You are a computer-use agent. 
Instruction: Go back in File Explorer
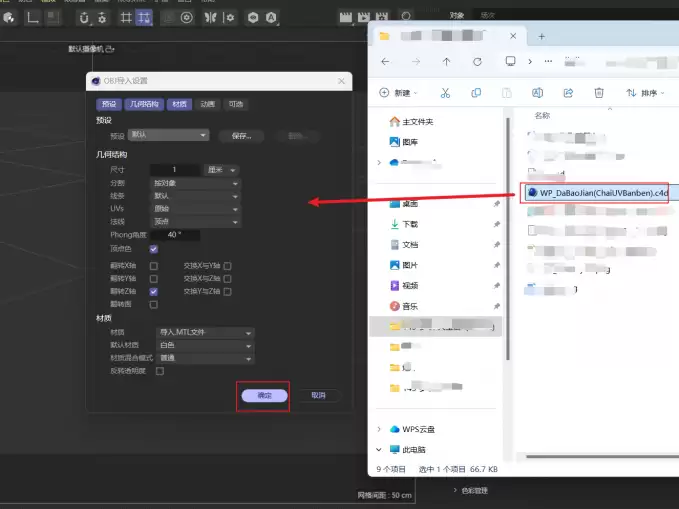(x=385, y=62)
